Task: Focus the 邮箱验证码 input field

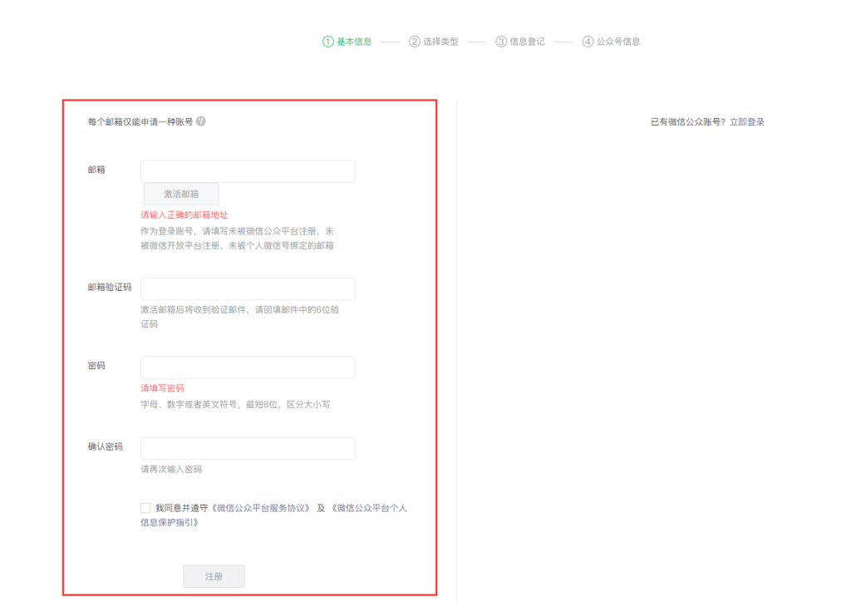Action: (x=248, y=288)
